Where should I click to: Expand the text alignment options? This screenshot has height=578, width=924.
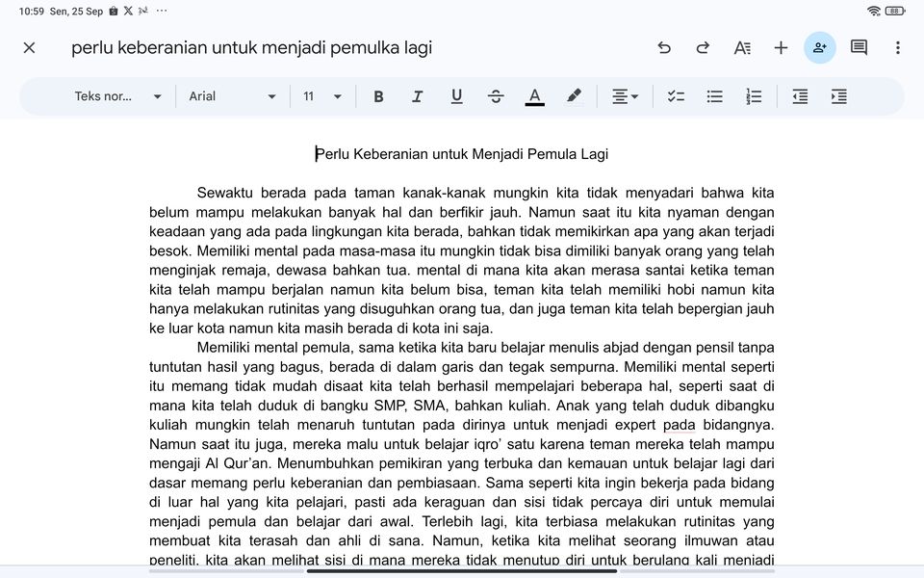pyautogui.click(x=624, y=95)
